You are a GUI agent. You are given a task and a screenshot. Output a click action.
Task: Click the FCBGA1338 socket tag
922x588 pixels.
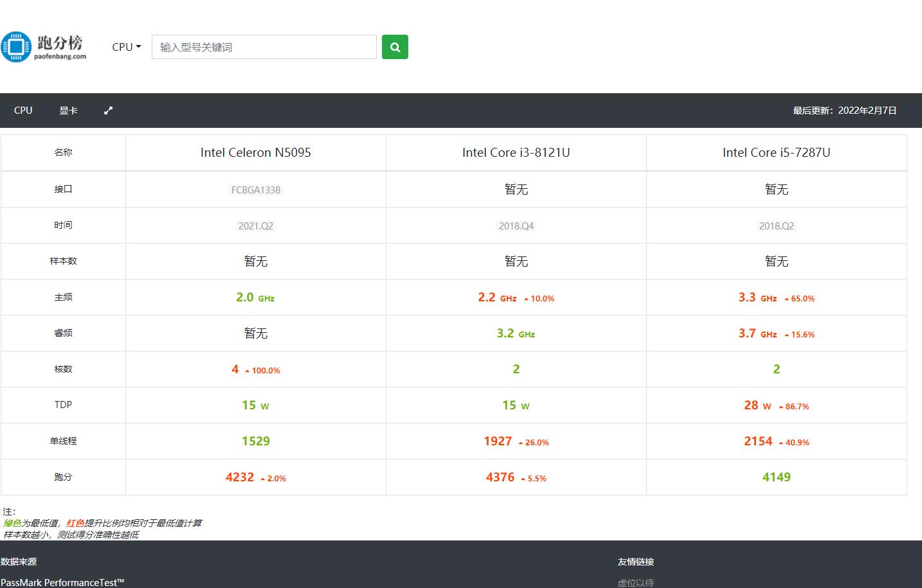point(255,190)
